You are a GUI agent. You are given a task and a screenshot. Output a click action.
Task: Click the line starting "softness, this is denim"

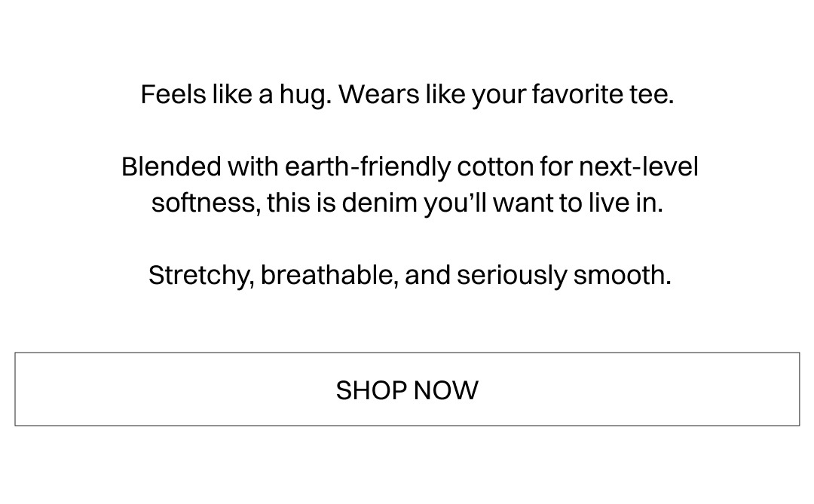point(407,203)
